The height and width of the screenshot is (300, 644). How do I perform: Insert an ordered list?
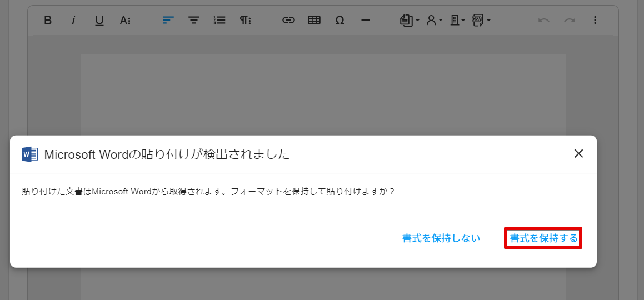(x=219, y=20)
